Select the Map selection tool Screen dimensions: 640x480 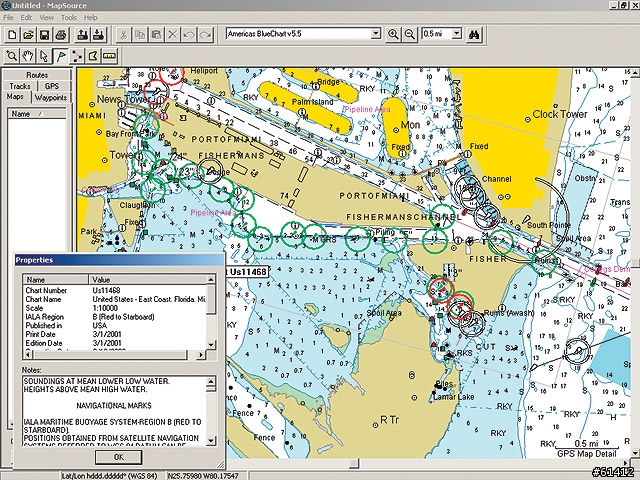[x=93, y=56]
